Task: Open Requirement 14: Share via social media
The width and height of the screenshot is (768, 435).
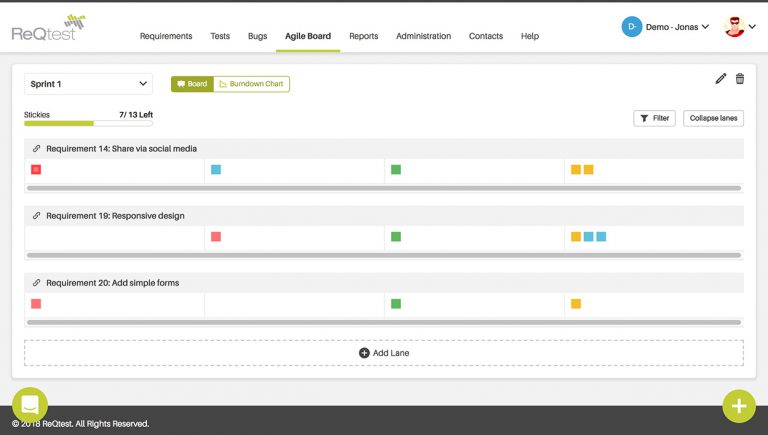Action: click(121, 148)
